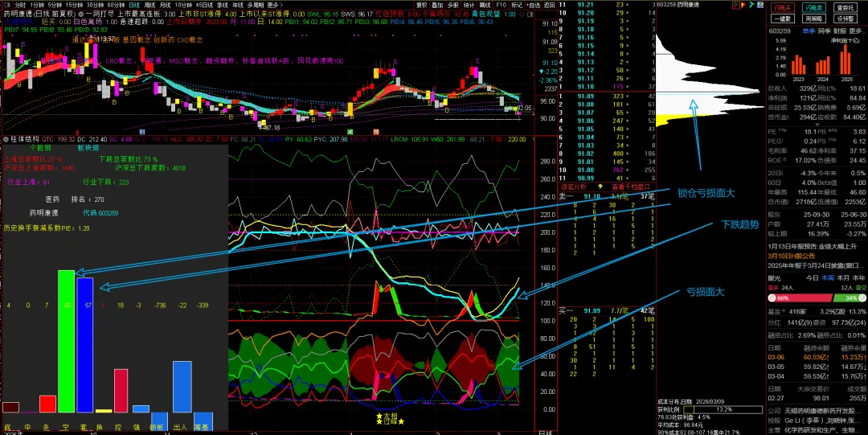Click the 返回 back button

coord(549,5)
